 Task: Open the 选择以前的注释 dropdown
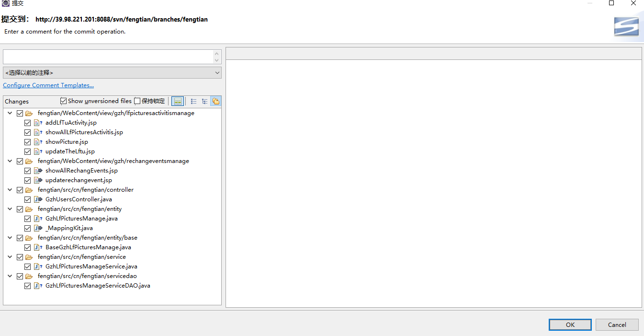tap(112, 73)
